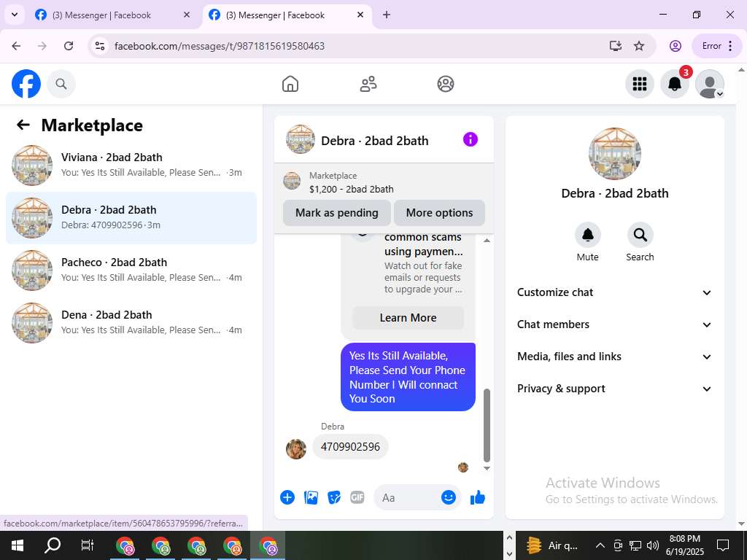
Task: Bookmark this page with star icon
Action: 639,46
